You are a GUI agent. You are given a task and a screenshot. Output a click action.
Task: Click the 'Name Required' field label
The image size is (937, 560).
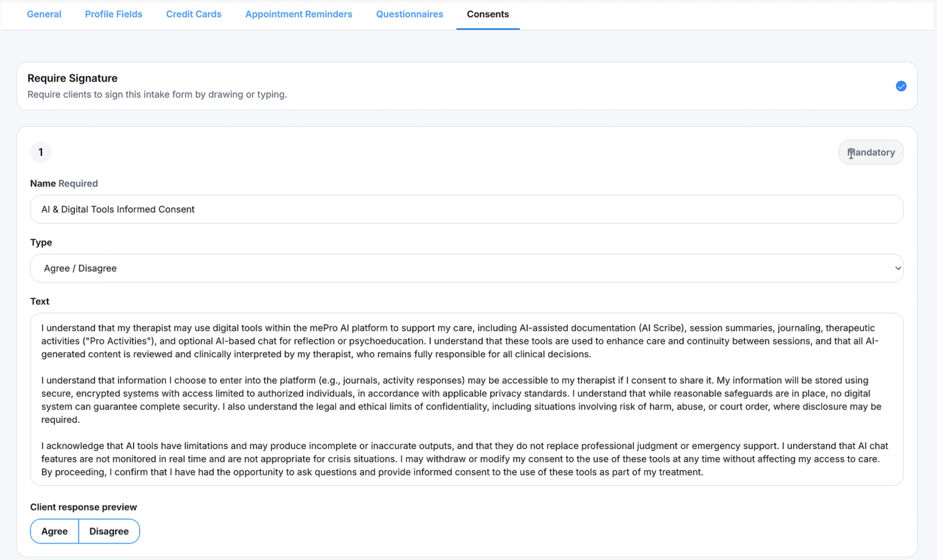pyautogui.click(x=64, y=183)
